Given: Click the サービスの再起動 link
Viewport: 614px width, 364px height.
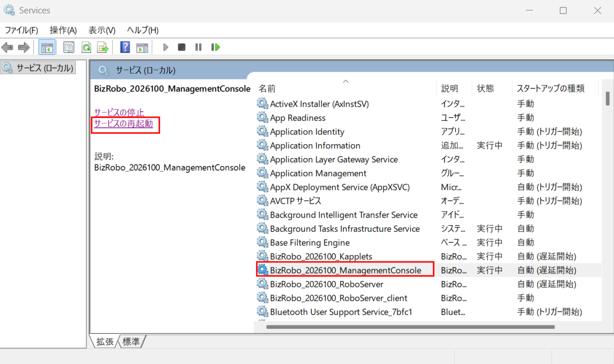Looking at the screenshot, I should click(123, 124).
